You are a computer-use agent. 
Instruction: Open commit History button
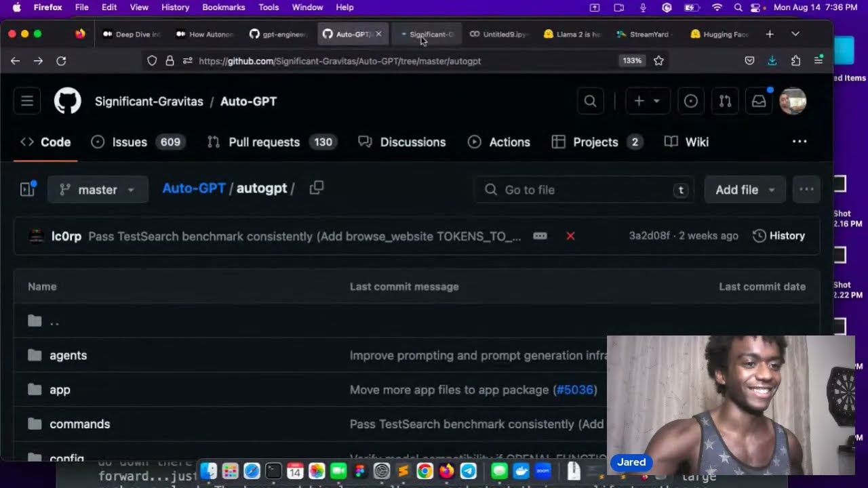click(779, 236)
